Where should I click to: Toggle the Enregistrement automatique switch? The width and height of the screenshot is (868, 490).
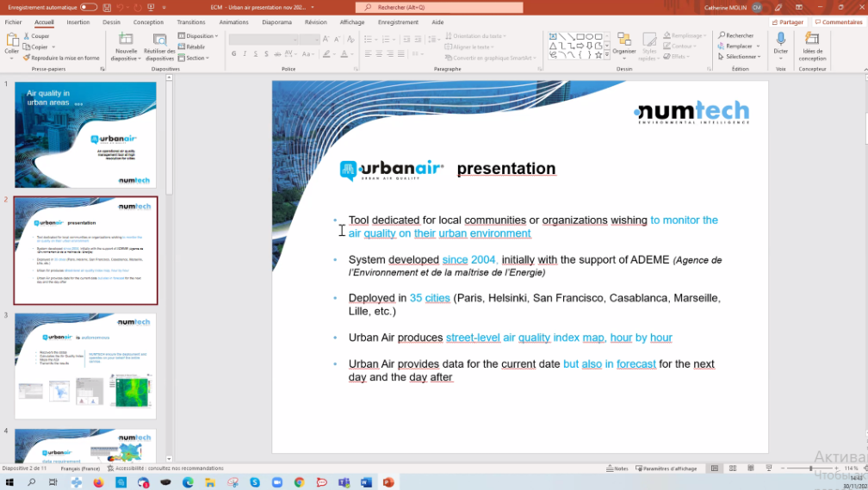pyautogui.click(x=89, y=7)
